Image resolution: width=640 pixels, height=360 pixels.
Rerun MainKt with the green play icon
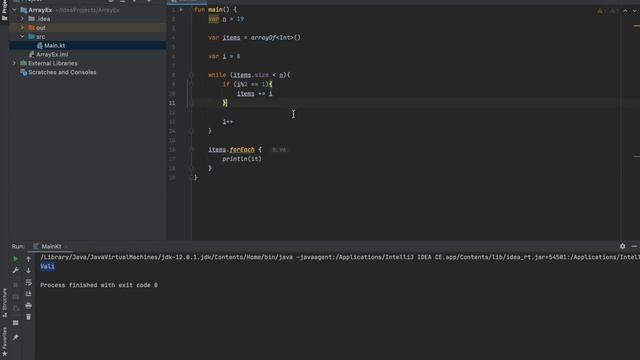click(16, 259)
